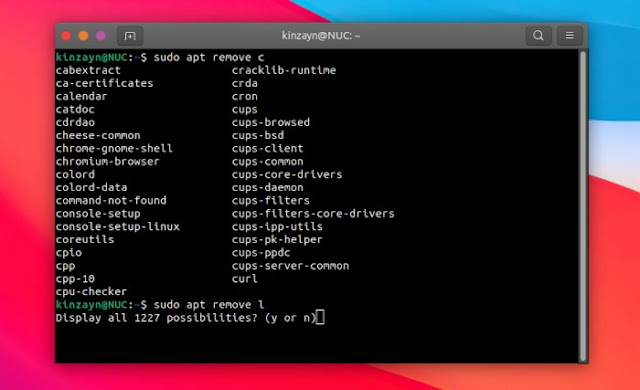Click the 'cracklib-runtime' package name
Image resolution: width=640 pixels, height=390 pixels.
(x=284, y=70)
